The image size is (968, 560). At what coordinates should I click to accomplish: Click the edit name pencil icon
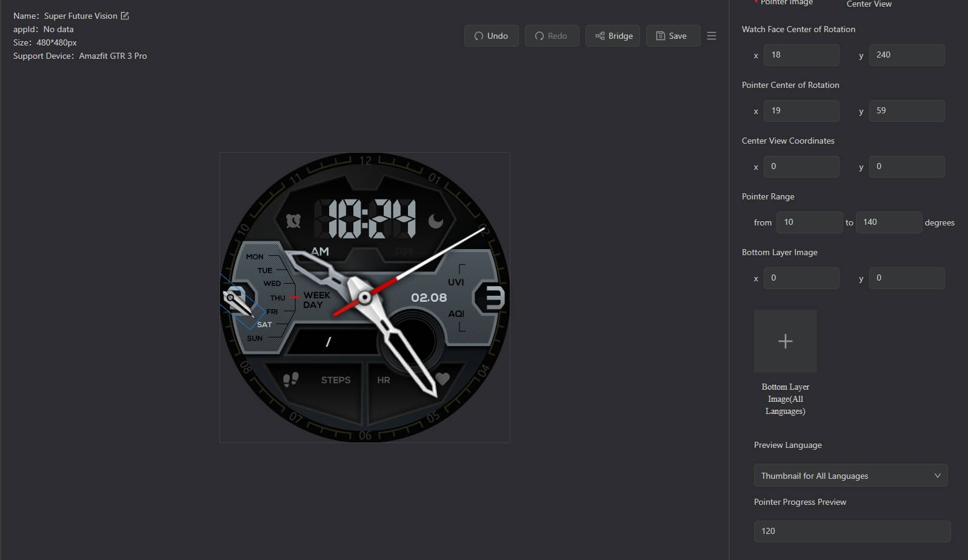click(x=125, y=16)
